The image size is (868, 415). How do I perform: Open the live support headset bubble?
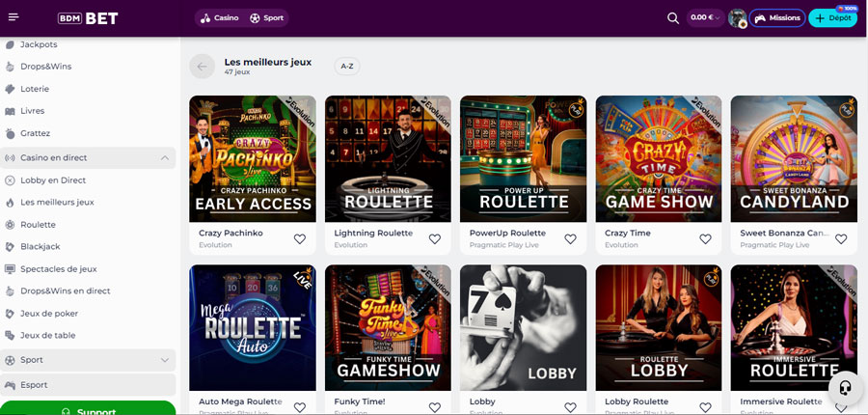pyautogui.click(x=845, y=388)
